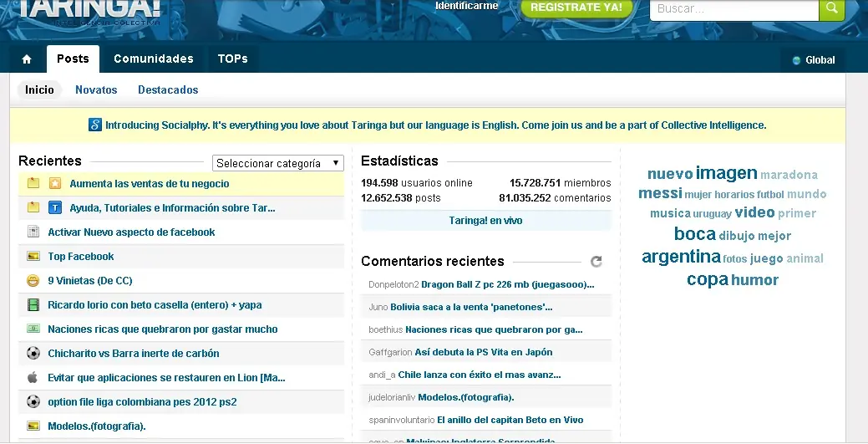This screenshot has width=868, height=444.
Task: Click the imagen tag in tag cloud
Action: tap(726, 173)
